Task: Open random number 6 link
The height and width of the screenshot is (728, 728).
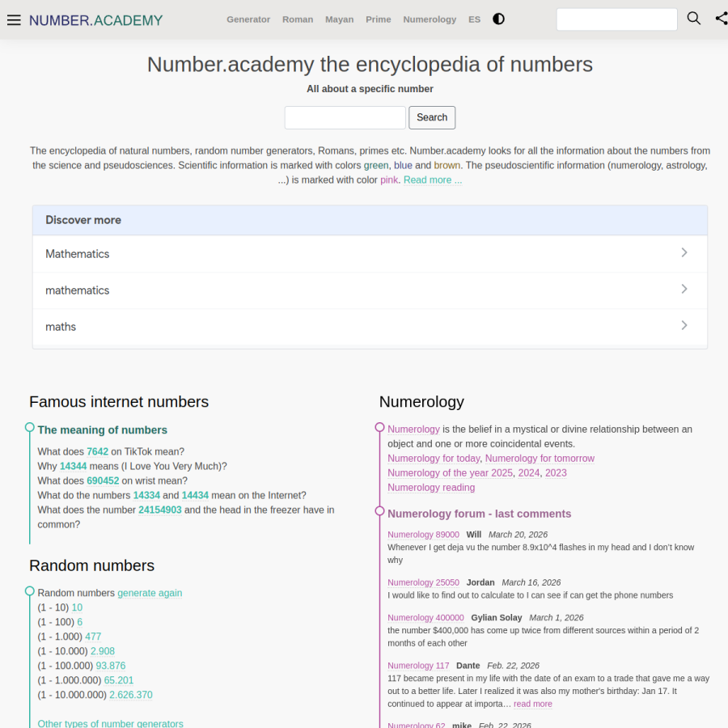Action: [80, 622]
